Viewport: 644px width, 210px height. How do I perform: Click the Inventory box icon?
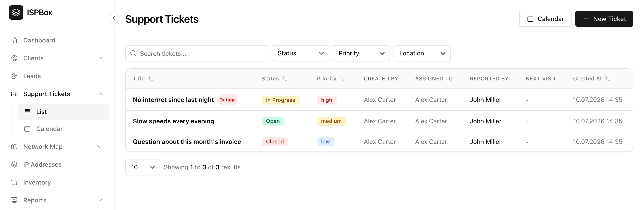coord(14,182)
